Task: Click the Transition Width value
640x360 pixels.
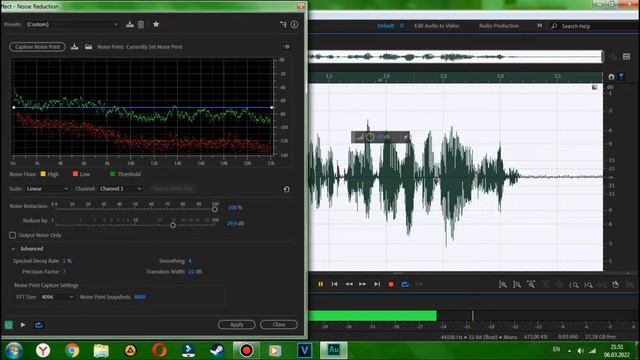Action: pos(195,271)
